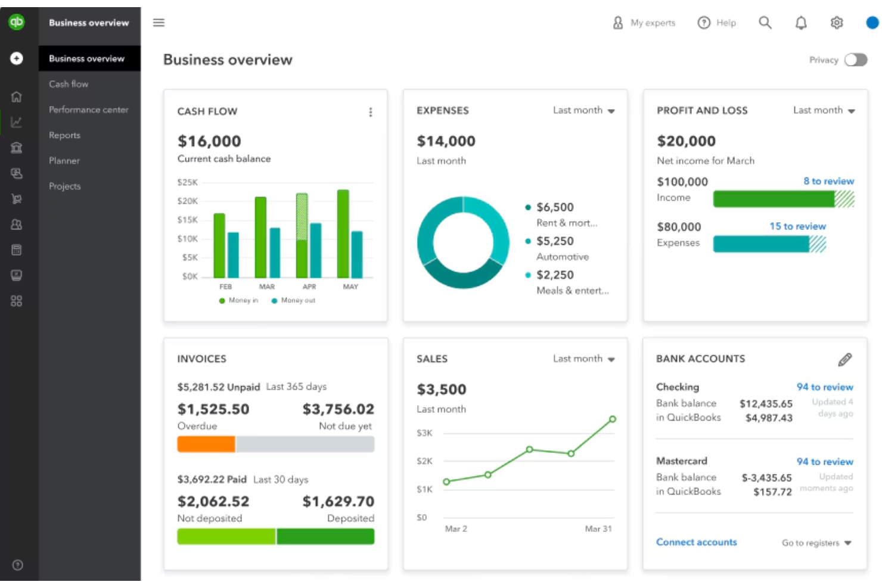Open the Go to registers dropdown
882x588 pixels.
point(816,543)
